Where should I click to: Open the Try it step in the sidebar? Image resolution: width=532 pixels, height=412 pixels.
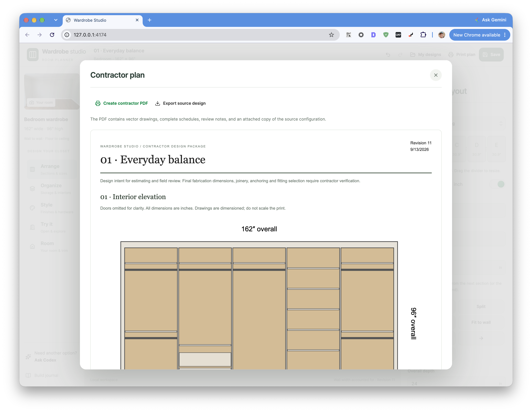[x=52, y=227]
